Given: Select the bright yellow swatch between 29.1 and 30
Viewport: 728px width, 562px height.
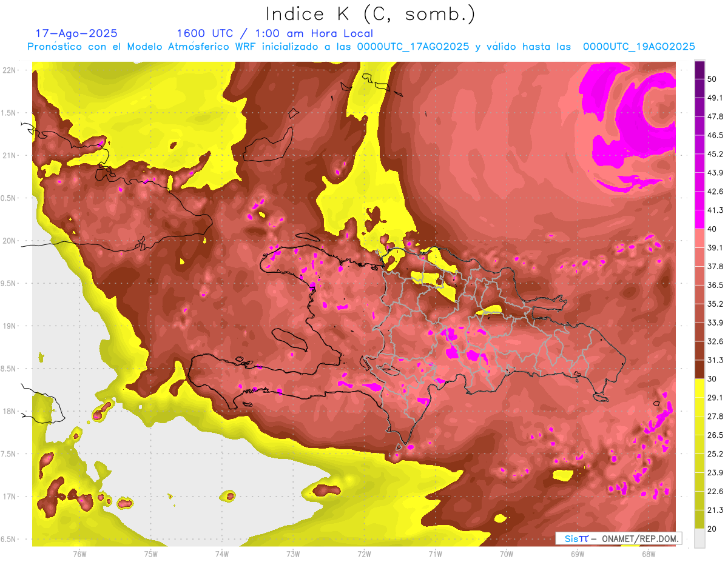Looking at the screenshot, I should (699, 388).
